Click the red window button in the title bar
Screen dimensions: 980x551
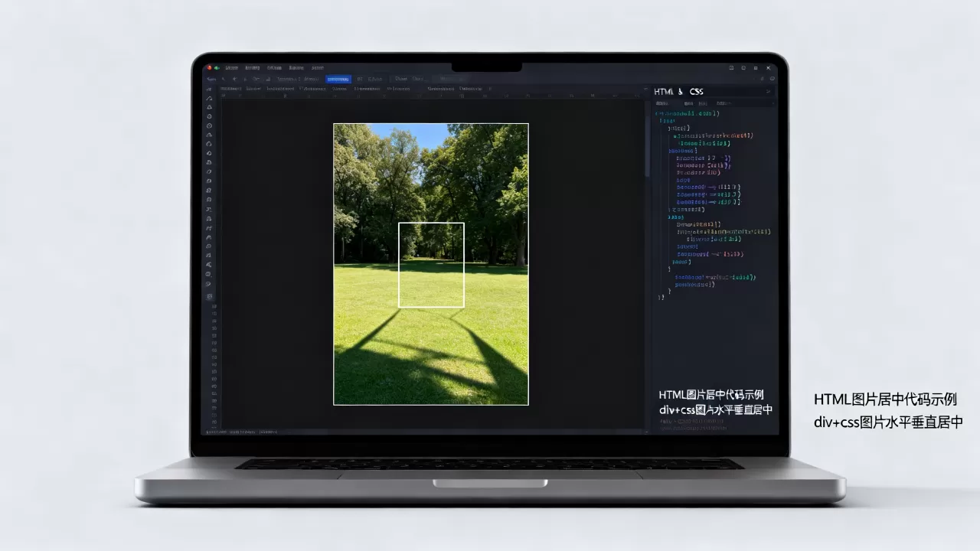[209, 68]
